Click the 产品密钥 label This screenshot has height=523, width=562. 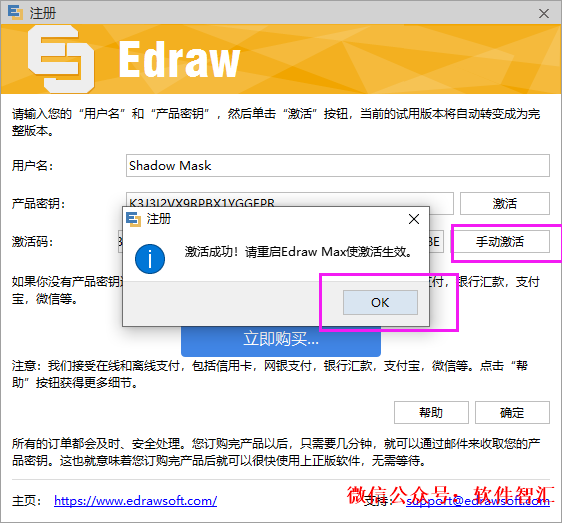[x=38, y=204]
